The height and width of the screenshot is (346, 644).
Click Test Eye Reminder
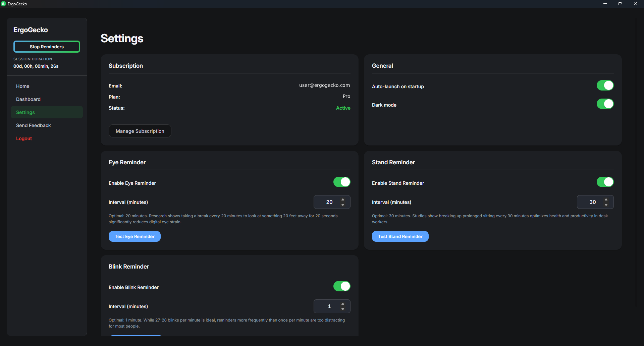point(134,236)
